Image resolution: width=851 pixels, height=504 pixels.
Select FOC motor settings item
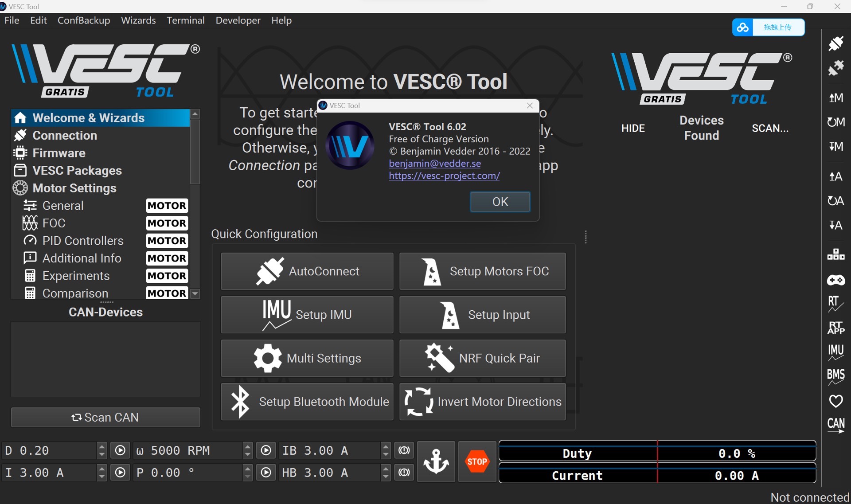[x=101, y=223]
